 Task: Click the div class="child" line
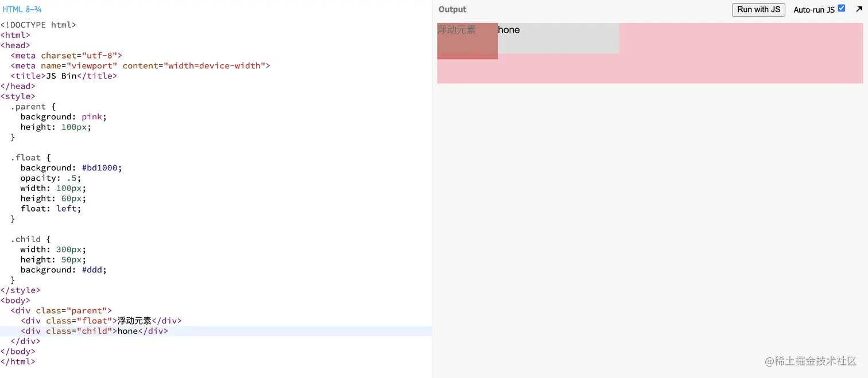click(x=94, y=331)
